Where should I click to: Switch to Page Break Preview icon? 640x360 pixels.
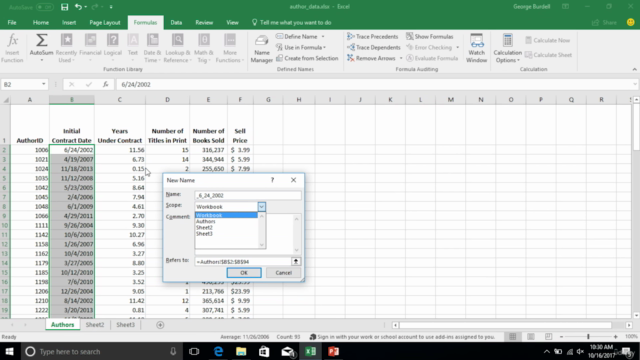click(548, 337)
